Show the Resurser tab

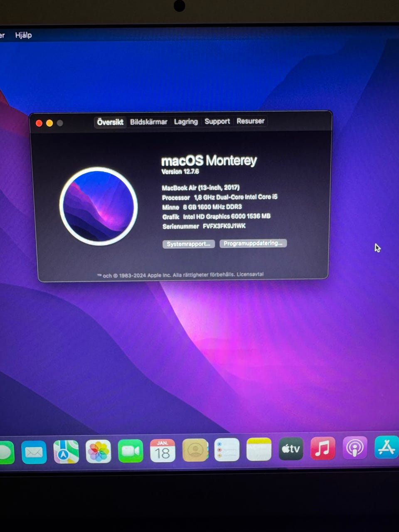250,121
